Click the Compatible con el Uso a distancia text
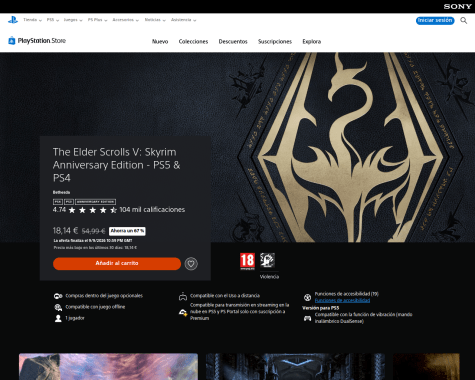The image size is (475, 380). (225, 296)
